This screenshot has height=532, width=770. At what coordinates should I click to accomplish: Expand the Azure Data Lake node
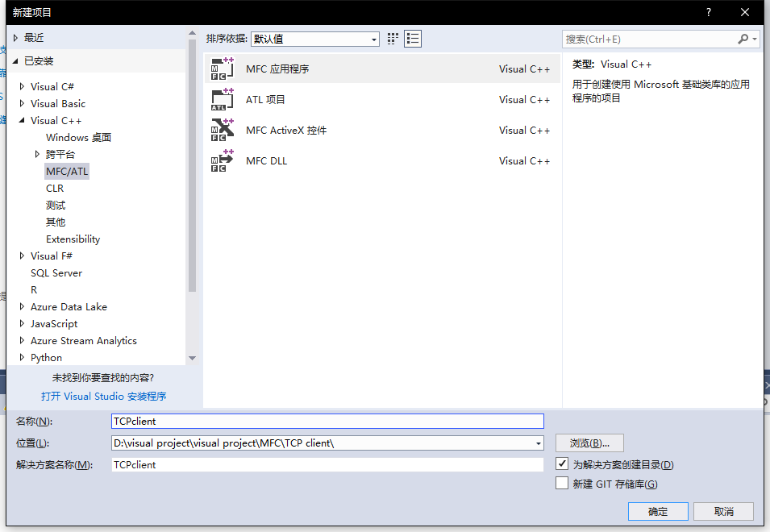pos(22,307)
